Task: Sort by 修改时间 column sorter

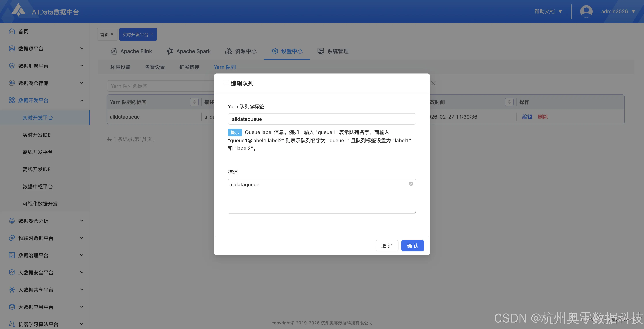Action: point(509,102)
